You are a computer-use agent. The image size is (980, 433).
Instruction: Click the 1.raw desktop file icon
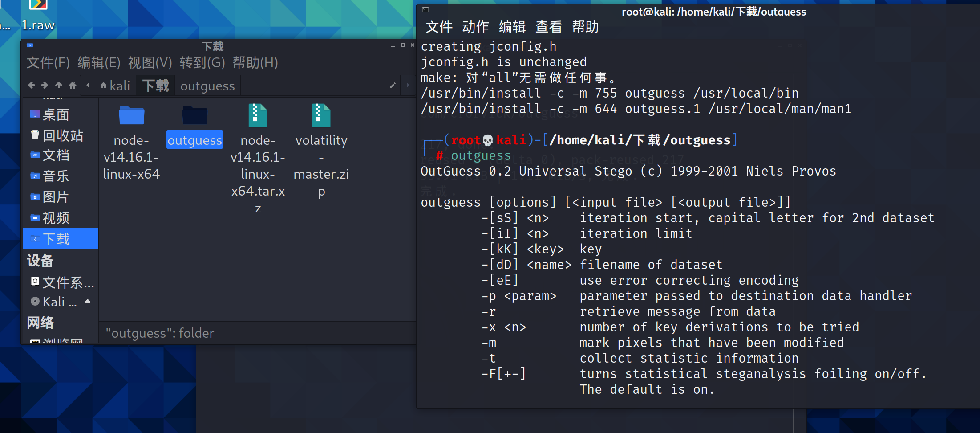click(38, 4)
